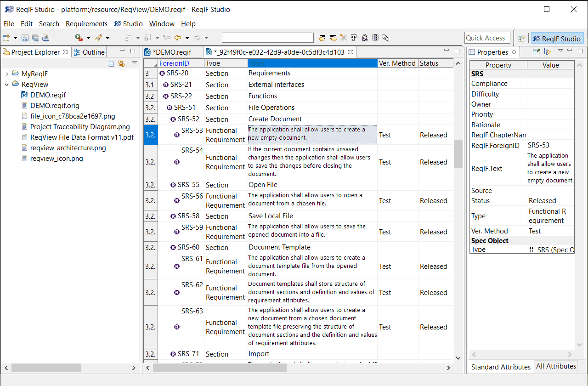Toggle Pin to Selection in Properties view

click(x=536, y=52)
